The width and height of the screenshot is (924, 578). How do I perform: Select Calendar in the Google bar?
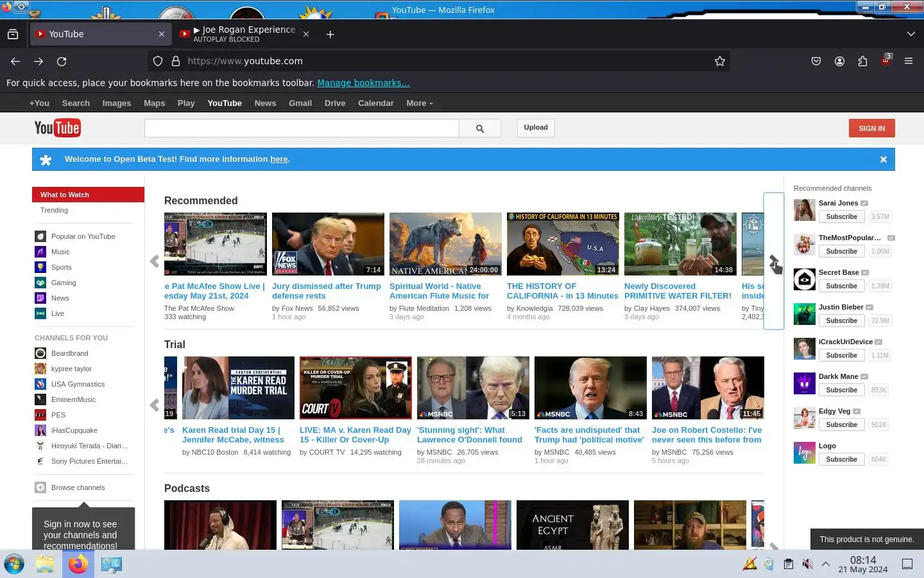click(375, 103)
